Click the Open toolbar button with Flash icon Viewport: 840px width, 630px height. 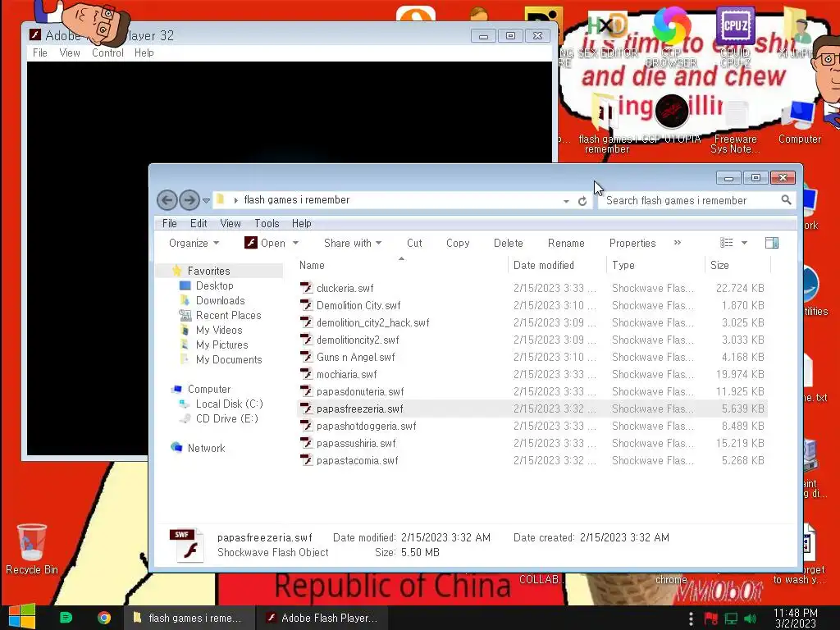[x=265, y=243]
